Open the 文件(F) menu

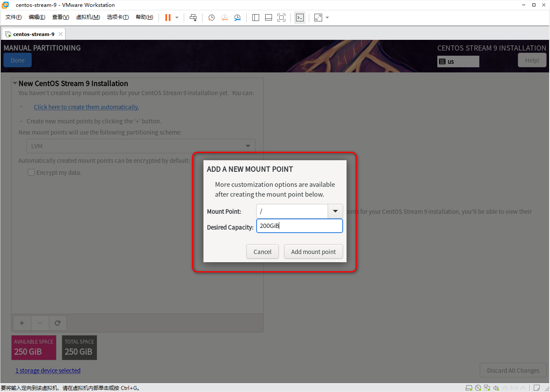pos(13,17)
